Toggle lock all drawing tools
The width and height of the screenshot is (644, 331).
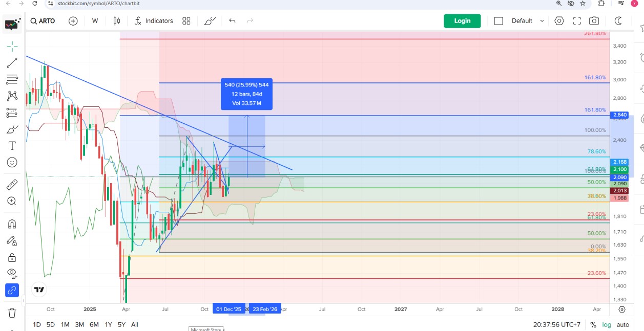12,257
